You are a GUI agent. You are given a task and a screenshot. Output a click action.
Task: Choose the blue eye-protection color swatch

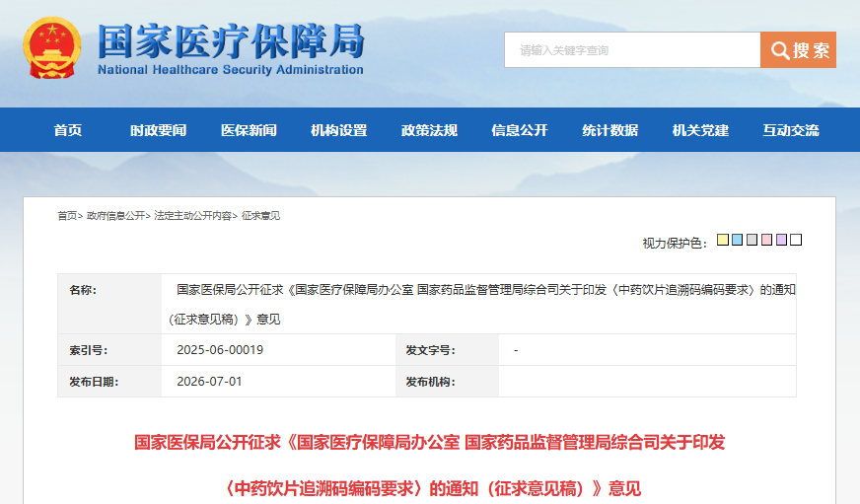coord(737,240)
